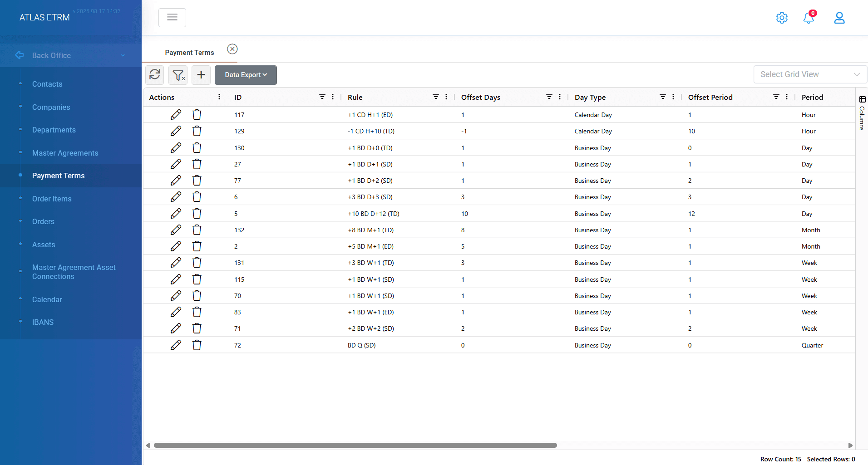Delete payment term ID 129

coord(197,131)
